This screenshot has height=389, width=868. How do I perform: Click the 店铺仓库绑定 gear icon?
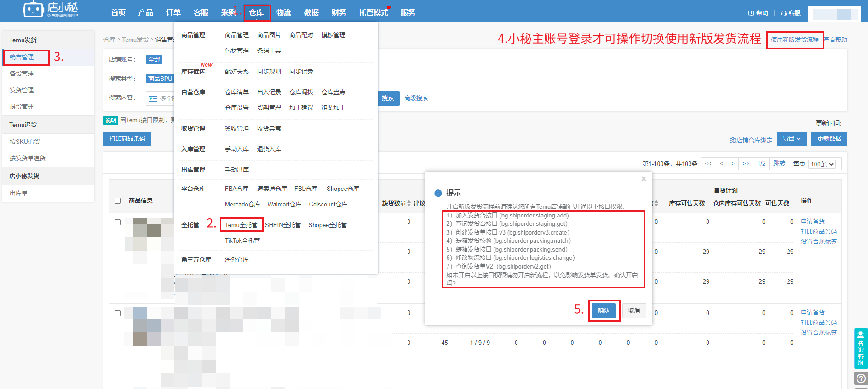point(732,140)
